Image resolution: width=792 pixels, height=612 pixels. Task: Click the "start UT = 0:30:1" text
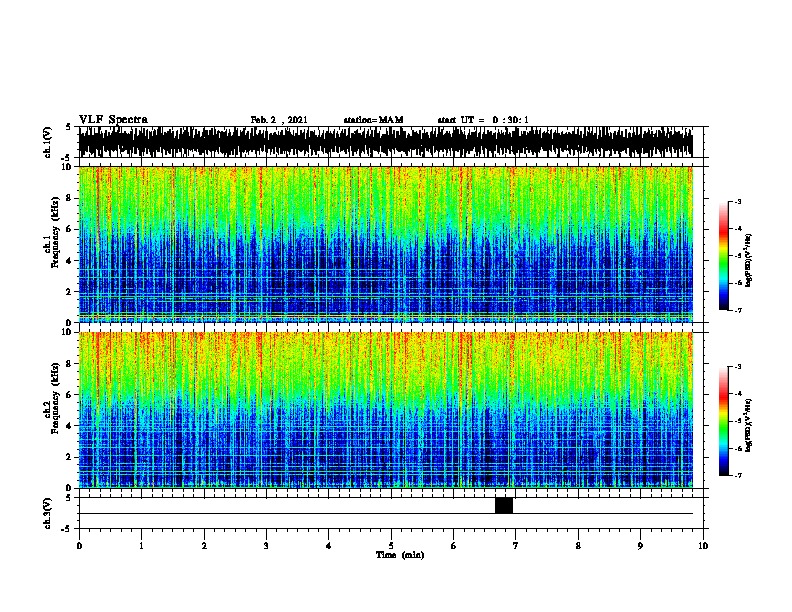(483, 120)
